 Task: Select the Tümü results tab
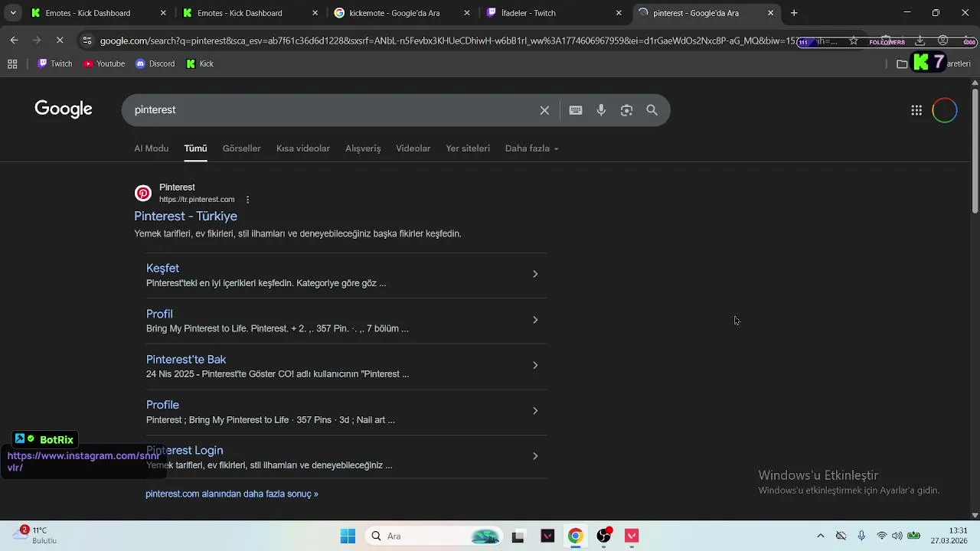click(x=195, y=148)
